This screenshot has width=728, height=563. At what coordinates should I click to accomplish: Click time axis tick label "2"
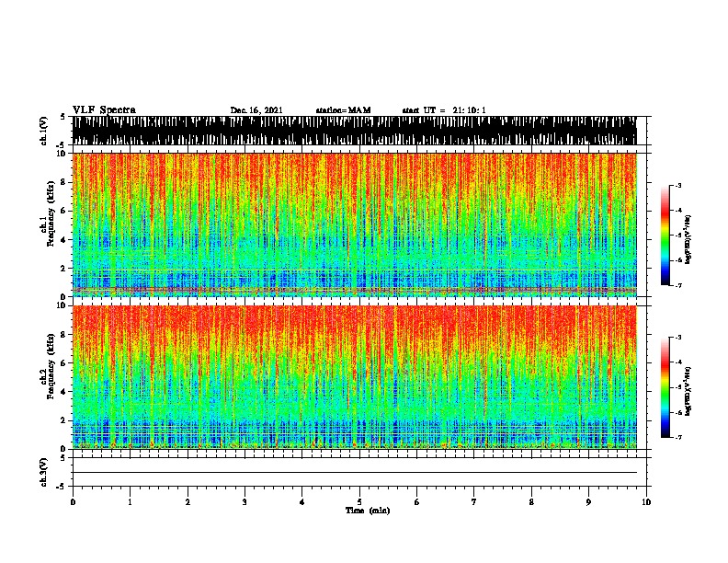pos(188,501)
